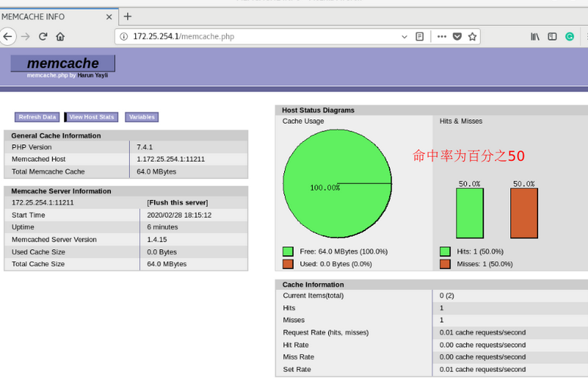
Task: Click the green Hits legend swatch
Action: pyautogui.click(x=445, y=251)
